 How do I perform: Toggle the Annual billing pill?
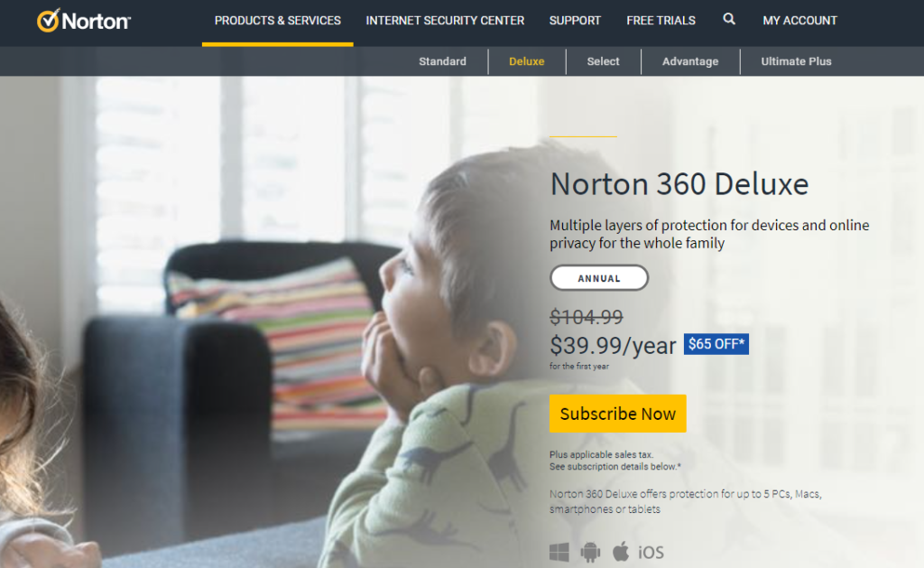[599, 278]
